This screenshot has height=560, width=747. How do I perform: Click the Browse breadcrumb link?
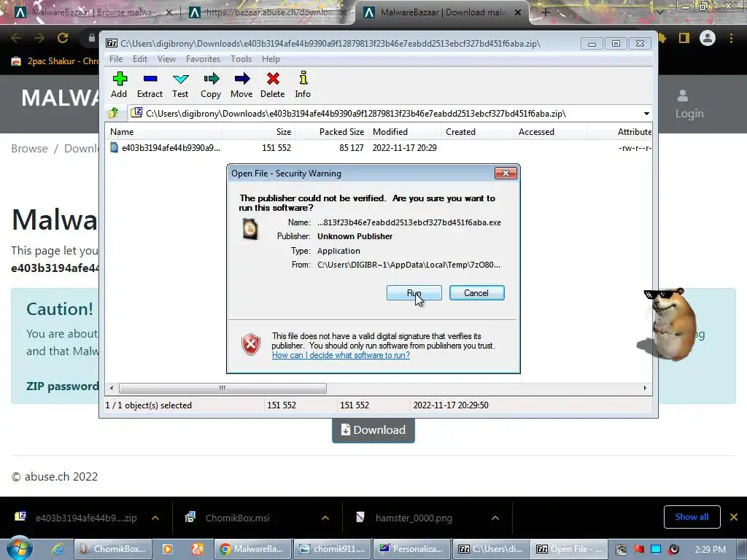coord(29,149)
